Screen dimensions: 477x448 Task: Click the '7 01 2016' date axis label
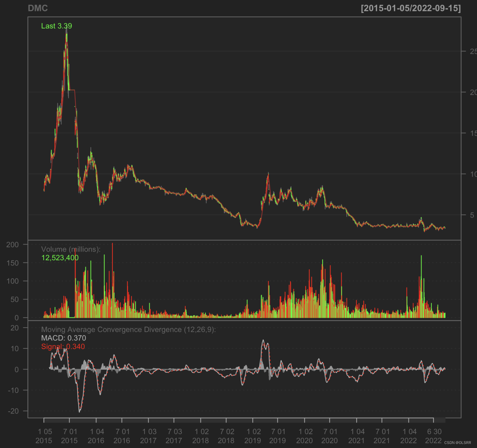[122, 436]
